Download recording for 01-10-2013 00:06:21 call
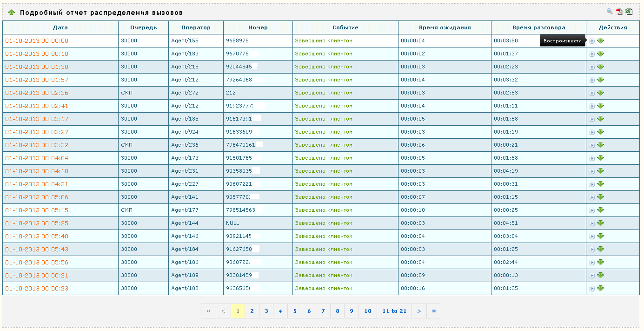The image size is (644, 331). [x=600, y=275]
